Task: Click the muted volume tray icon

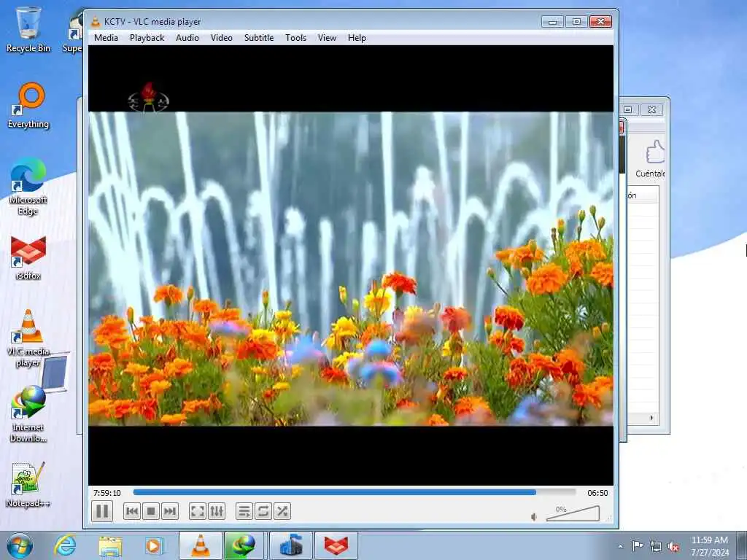Action: 673,547
